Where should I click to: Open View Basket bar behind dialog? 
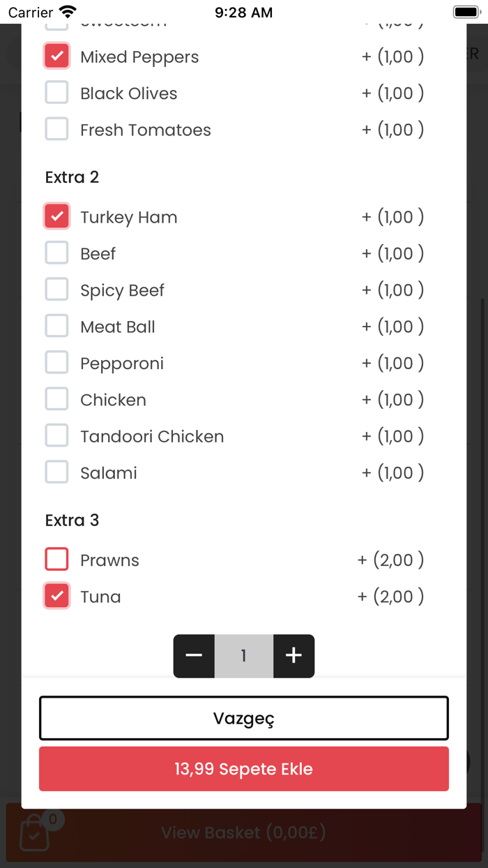(243, 832)
